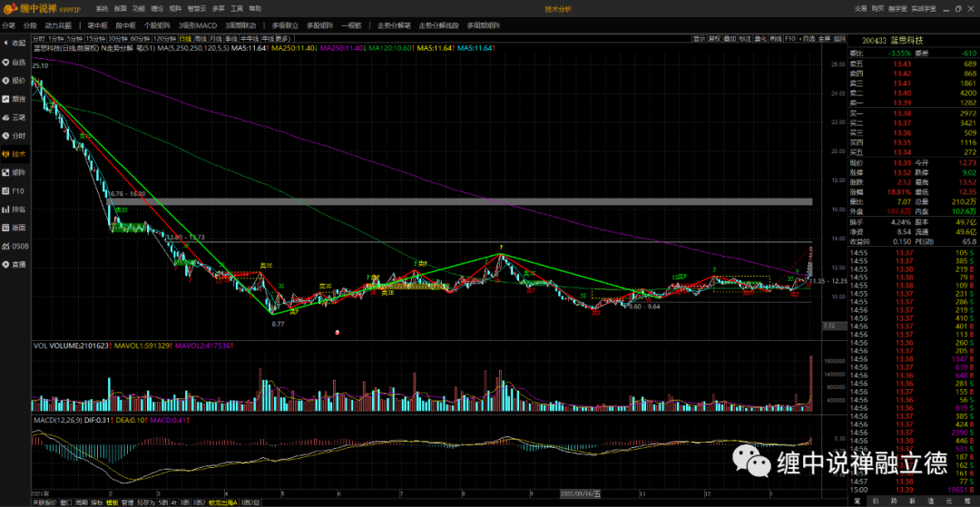Open the 自选 watchlist sidebar icon
The width and height of the screenshot is (980, 507).
click(x=15, y=62)
